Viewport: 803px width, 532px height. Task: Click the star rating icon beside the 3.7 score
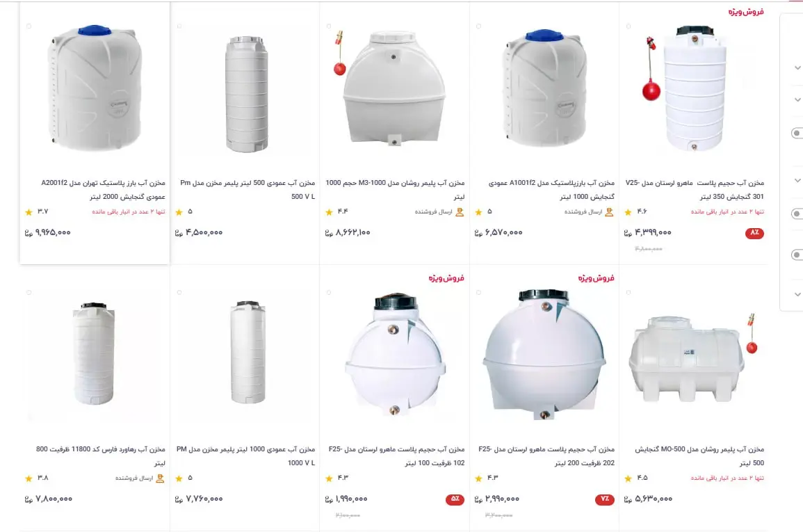coord(29,212)
